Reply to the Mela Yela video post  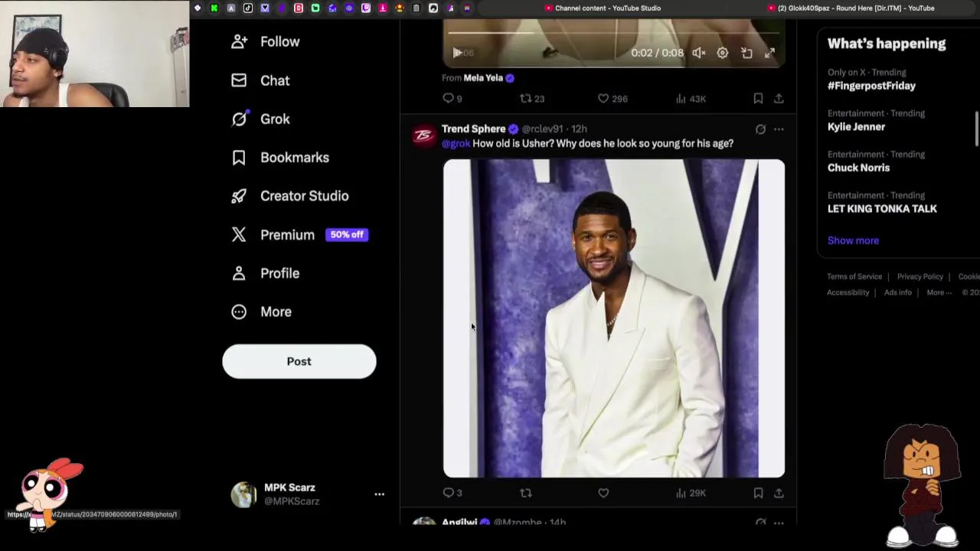click(452, 99)
